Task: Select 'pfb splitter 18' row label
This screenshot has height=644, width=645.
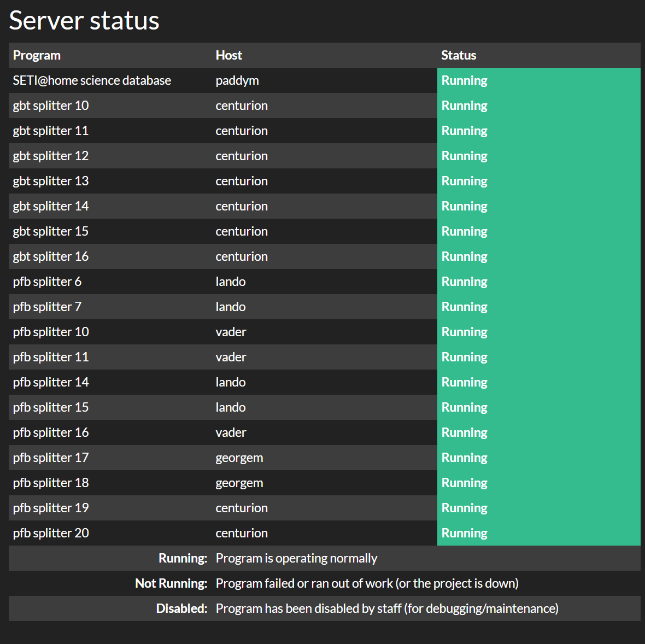Action: point(51,482)
